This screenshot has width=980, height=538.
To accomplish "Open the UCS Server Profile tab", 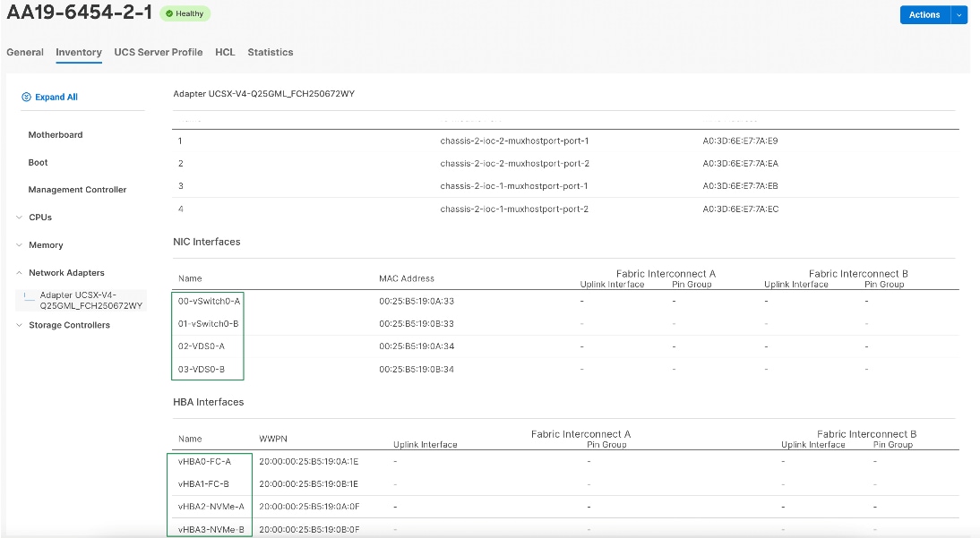I will coord(158,52).
